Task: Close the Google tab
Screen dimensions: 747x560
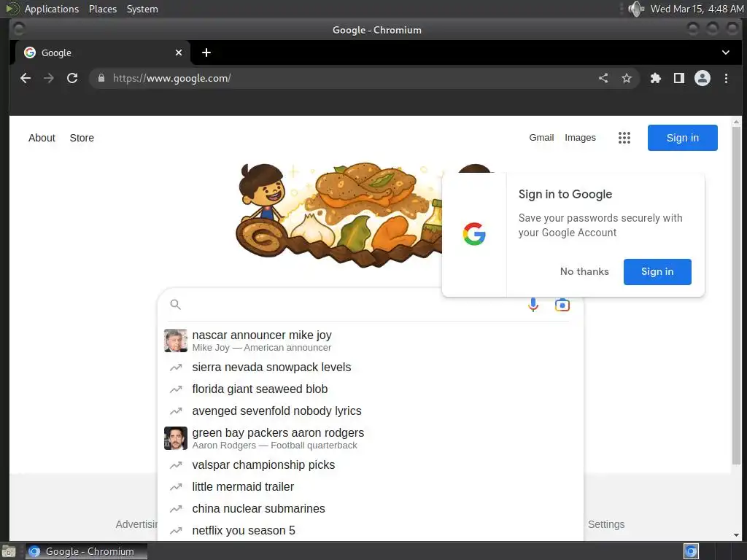Action: (179, 52)
